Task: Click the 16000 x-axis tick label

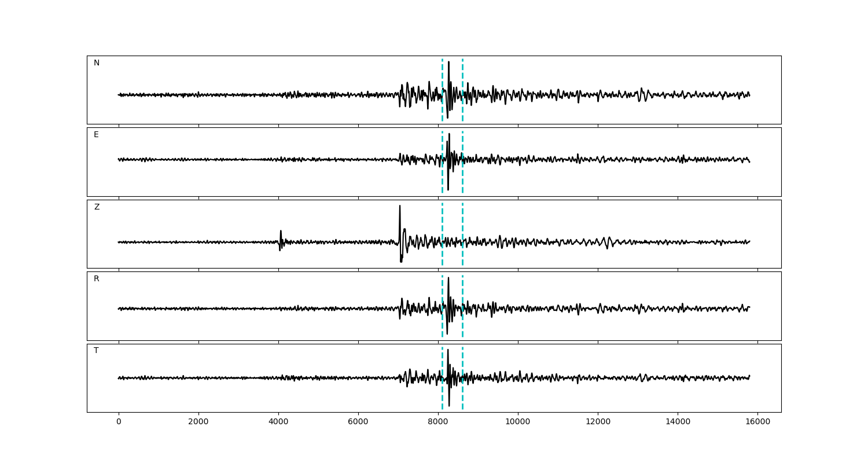Action: (x=757, y=422)
